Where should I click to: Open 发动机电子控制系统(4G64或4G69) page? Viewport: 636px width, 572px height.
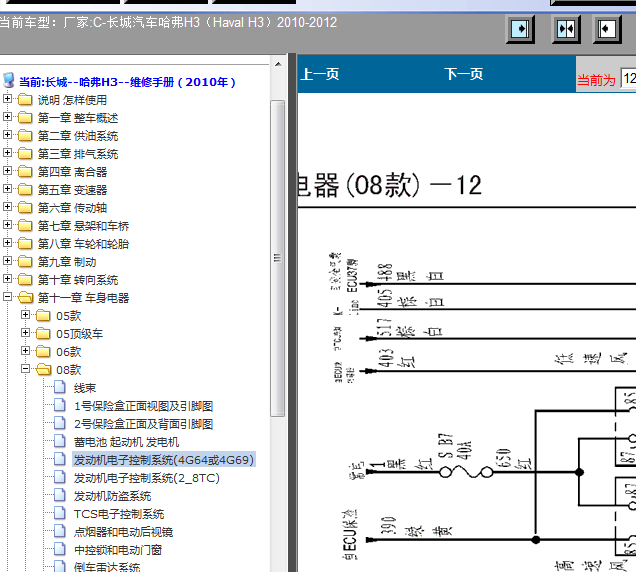[x=164, y=460]
